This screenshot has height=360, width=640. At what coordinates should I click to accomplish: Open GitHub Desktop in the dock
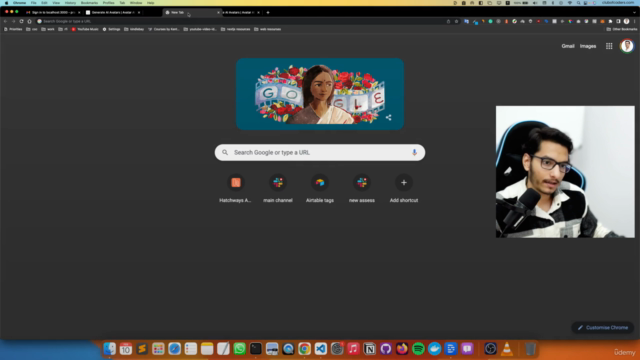[x=386, y=349]
